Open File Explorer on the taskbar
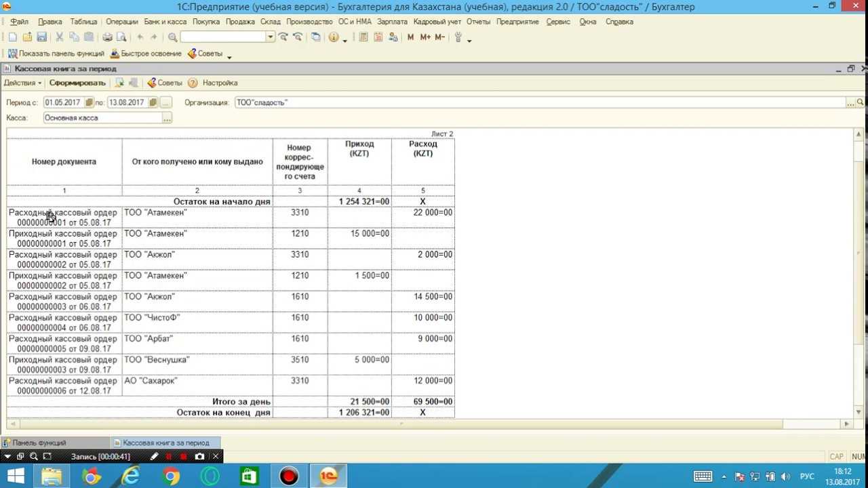This screenshot has width=868, height=488. click(52, 476)
